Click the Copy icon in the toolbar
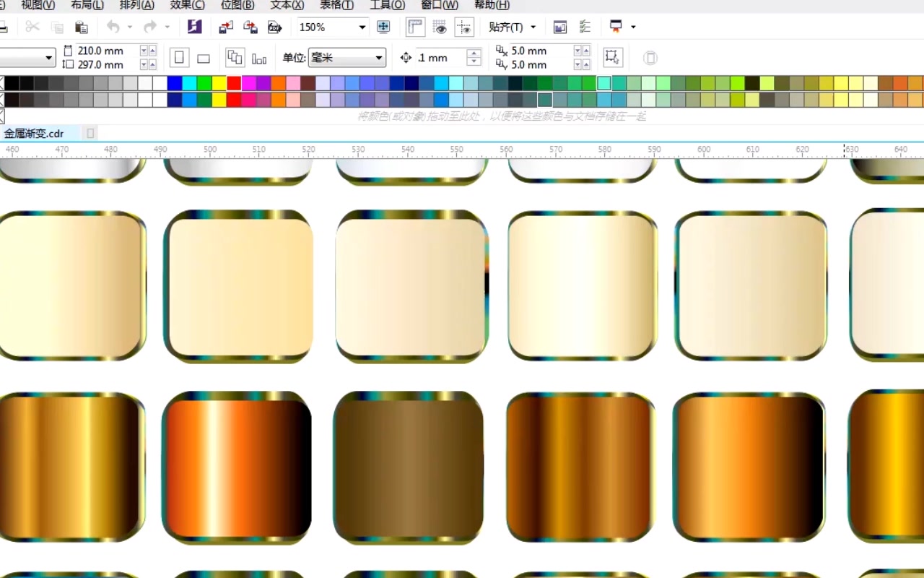 [57, 27]
